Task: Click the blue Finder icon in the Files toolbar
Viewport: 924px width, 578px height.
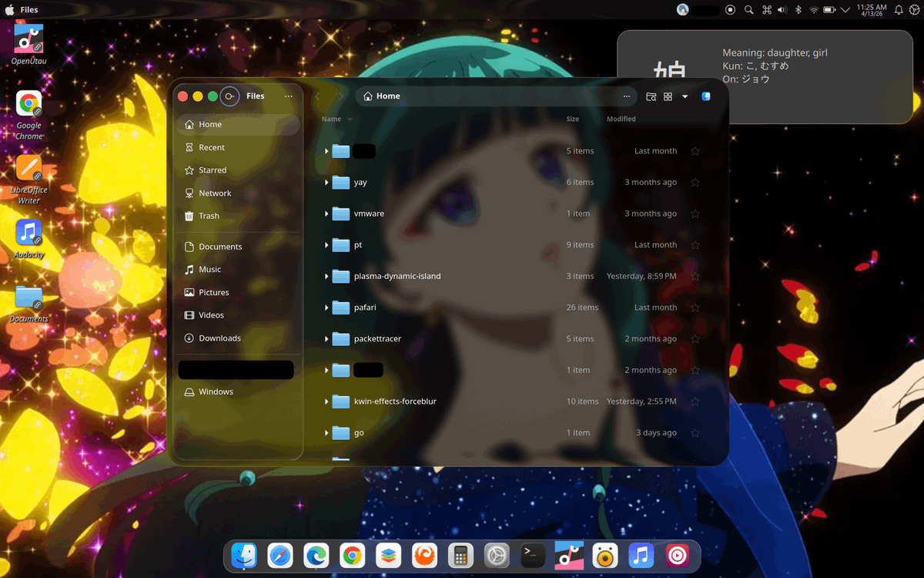Action: (706, 96)
